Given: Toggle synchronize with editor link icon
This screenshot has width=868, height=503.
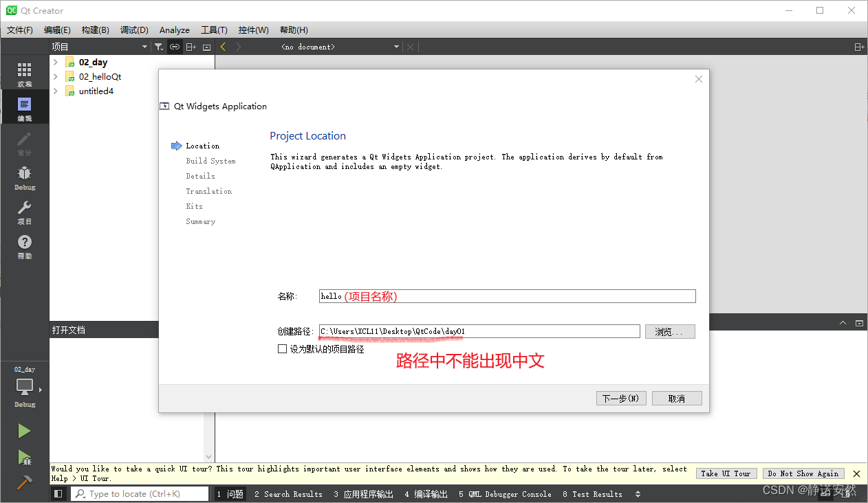Looking at the screenshot, I should (175, 47).
